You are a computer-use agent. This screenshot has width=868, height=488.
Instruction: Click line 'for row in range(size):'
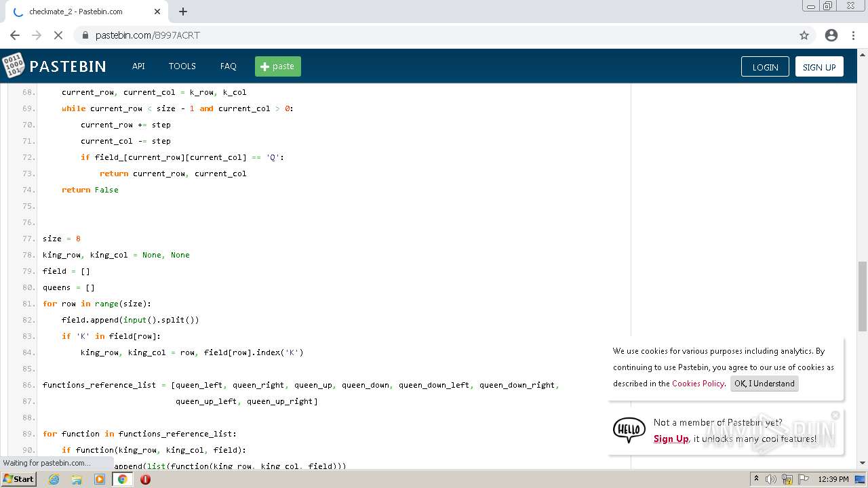97,304
